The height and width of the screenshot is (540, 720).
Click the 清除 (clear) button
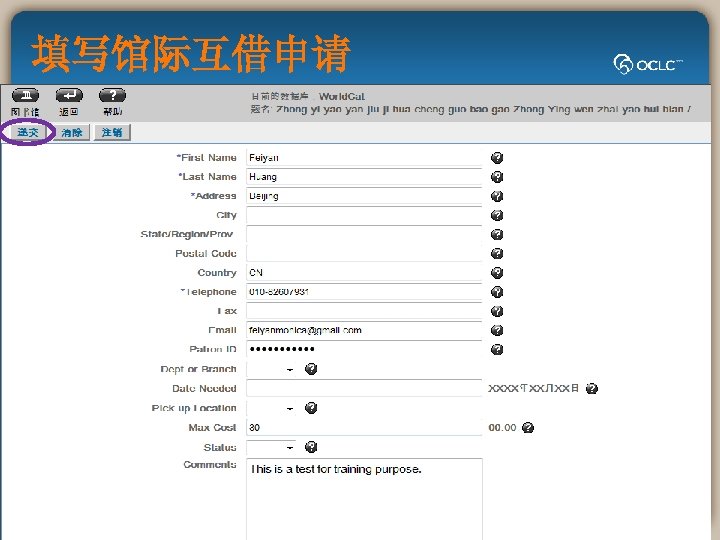(72, 133)
